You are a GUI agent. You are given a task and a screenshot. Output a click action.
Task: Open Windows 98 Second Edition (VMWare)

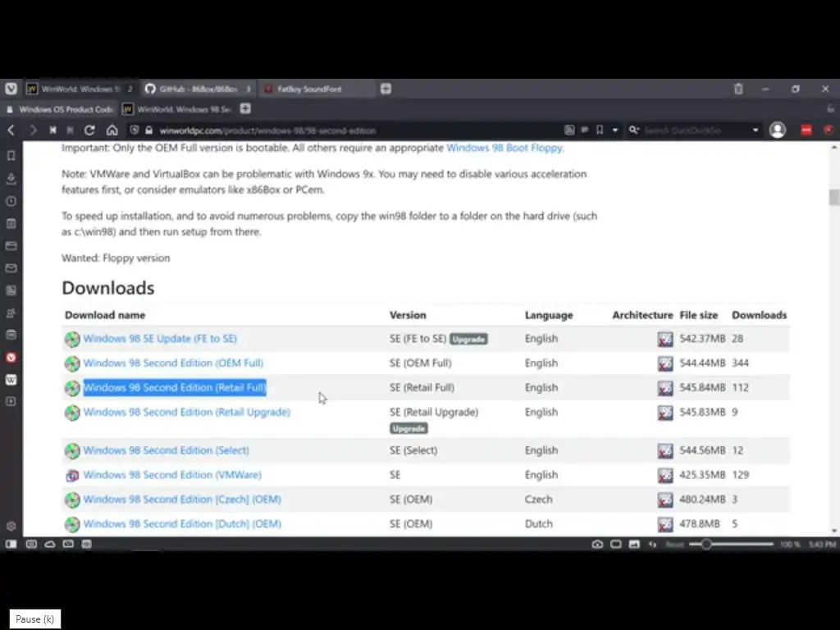point(172,475)
